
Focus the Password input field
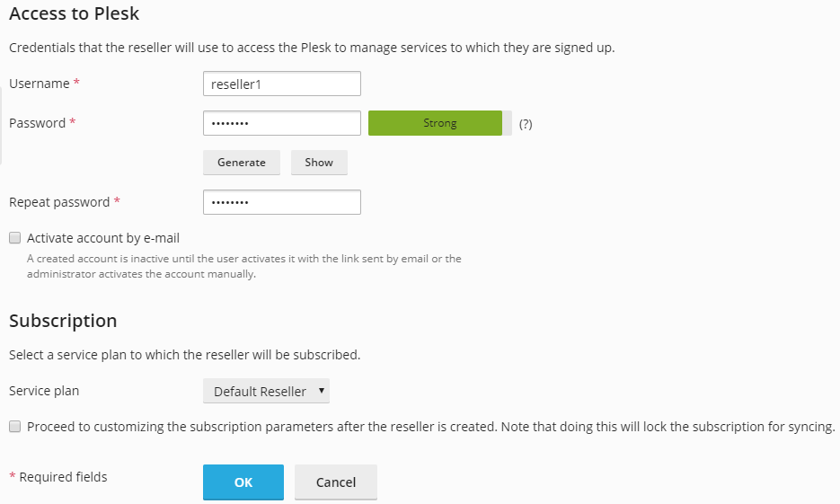(281, 123)
